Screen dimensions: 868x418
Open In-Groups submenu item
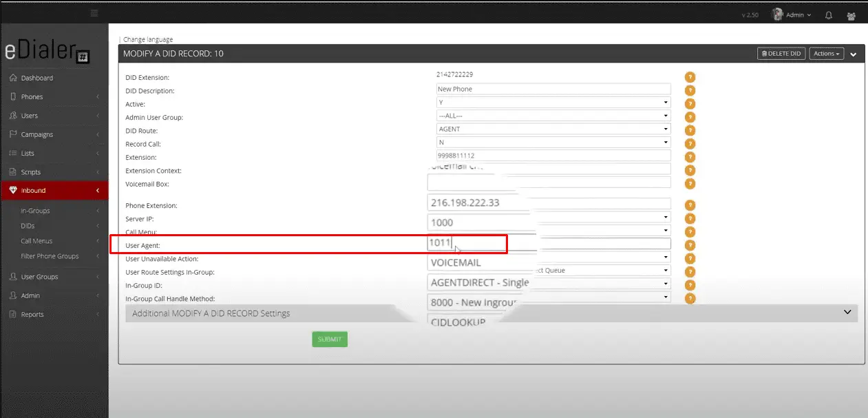[x=35, y=211]
